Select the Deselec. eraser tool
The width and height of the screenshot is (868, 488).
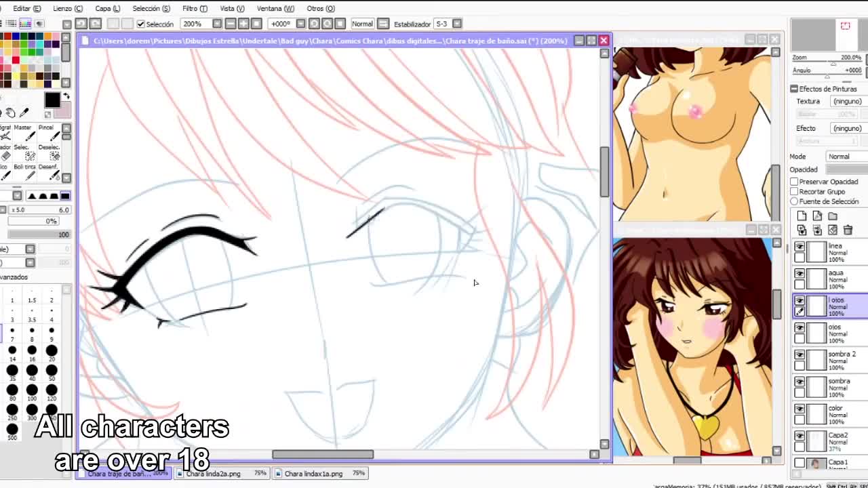(47, 153)
